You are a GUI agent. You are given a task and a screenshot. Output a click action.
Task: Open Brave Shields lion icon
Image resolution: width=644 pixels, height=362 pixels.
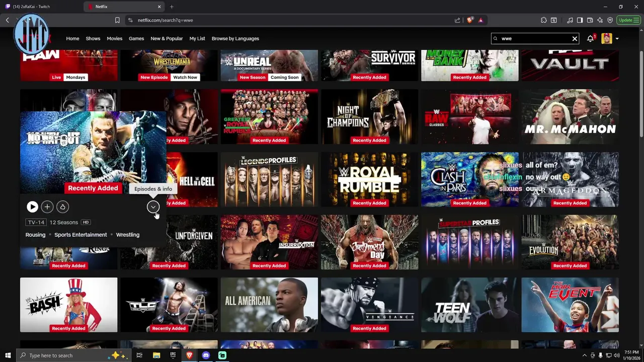tap(470, 20)
